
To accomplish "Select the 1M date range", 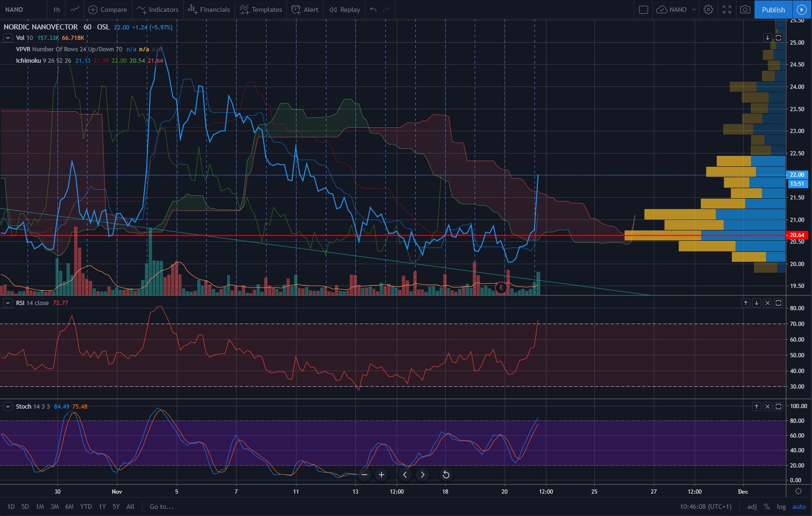I will (x=40, y=506).
